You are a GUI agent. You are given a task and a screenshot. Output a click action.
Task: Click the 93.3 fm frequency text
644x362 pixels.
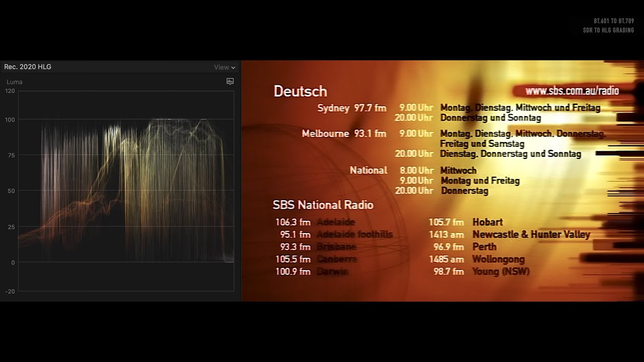[295, 247]
